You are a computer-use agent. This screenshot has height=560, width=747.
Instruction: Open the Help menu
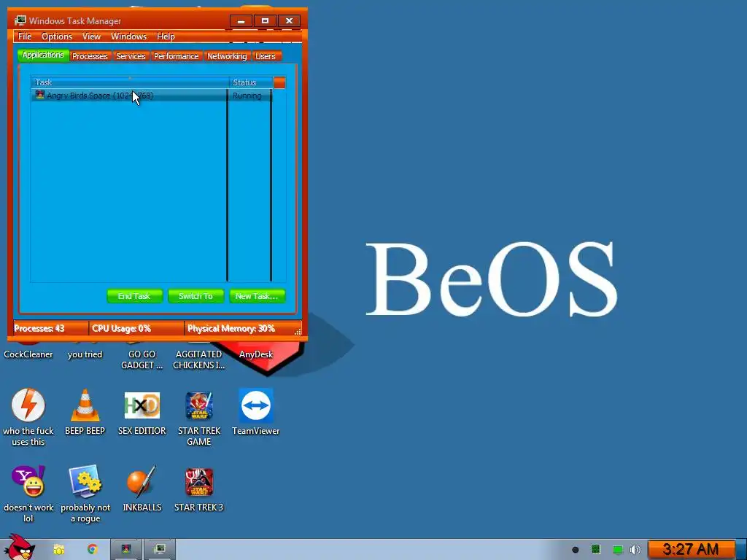click(x=166, y=36)
